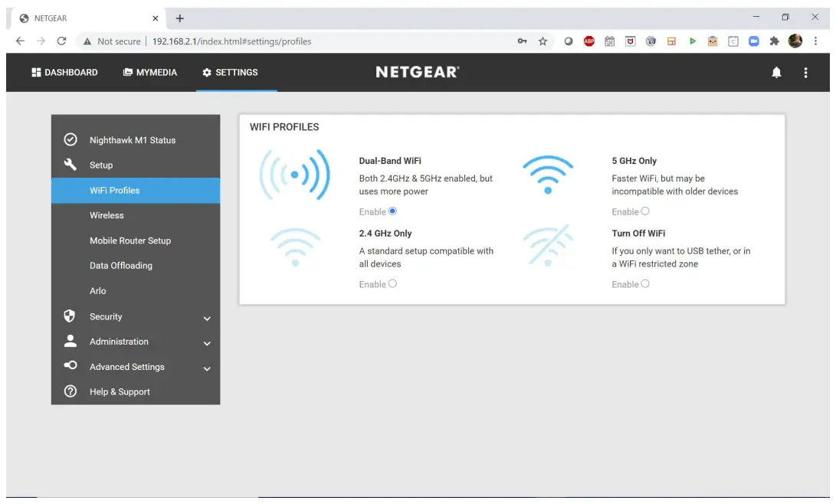836x504 pixels.
Task: Click the Administration person icon
Action: 70,342
